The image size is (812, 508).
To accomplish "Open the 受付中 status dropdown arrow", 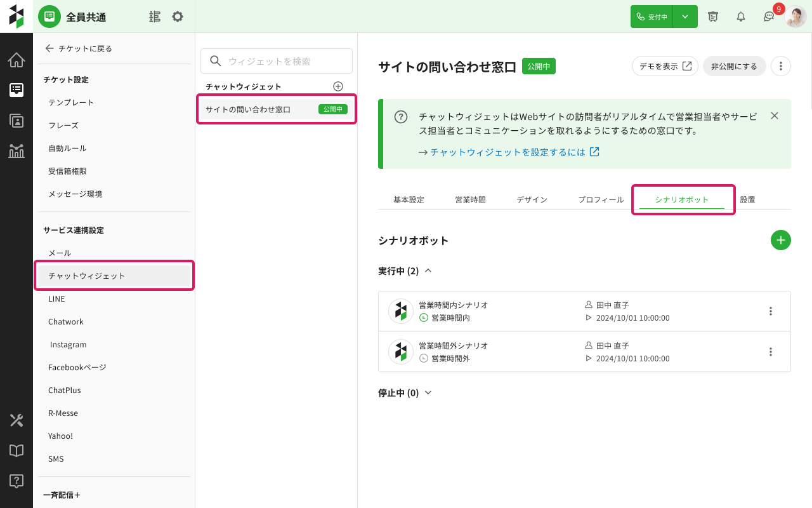I will [684, 17].
